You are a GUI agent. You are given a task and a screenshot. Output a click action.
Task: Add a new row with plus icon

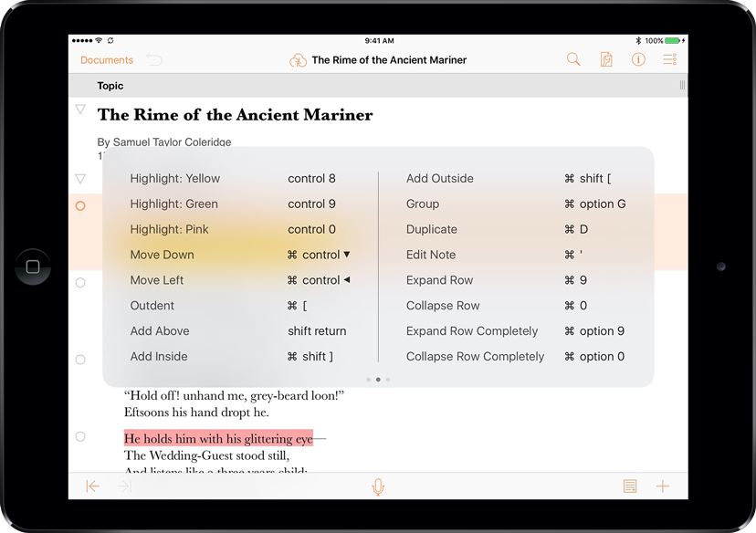point(663,486)
